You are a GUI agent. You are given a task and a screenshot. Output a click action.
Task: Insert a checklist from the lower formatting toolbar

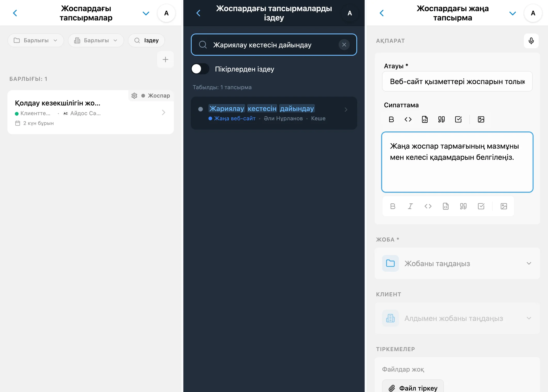pyautogui.click(x=481, y=206)
